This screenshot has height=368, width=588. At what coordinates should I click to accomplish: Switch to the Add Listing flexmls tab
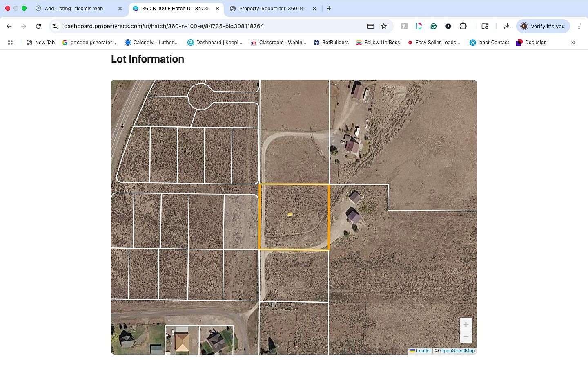[x=73, y=8]
